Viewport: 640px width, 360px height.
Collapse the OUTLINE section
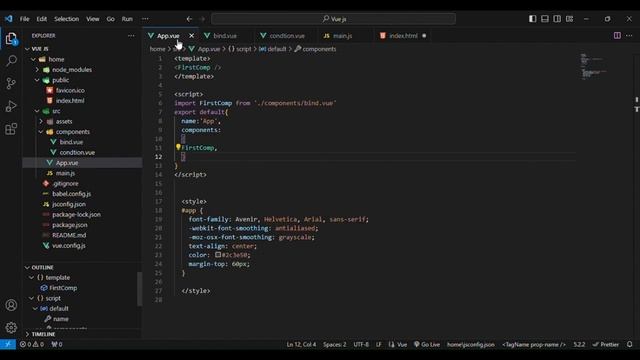pos(27,267)
